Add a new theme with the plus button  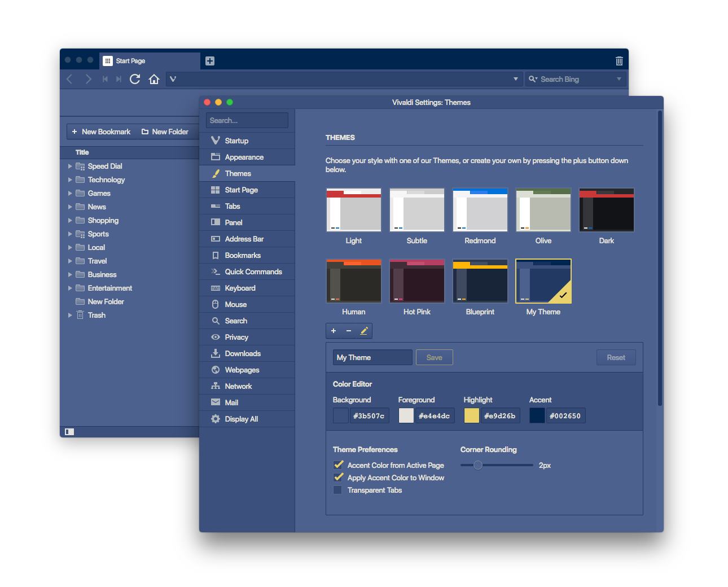[334, 331]
